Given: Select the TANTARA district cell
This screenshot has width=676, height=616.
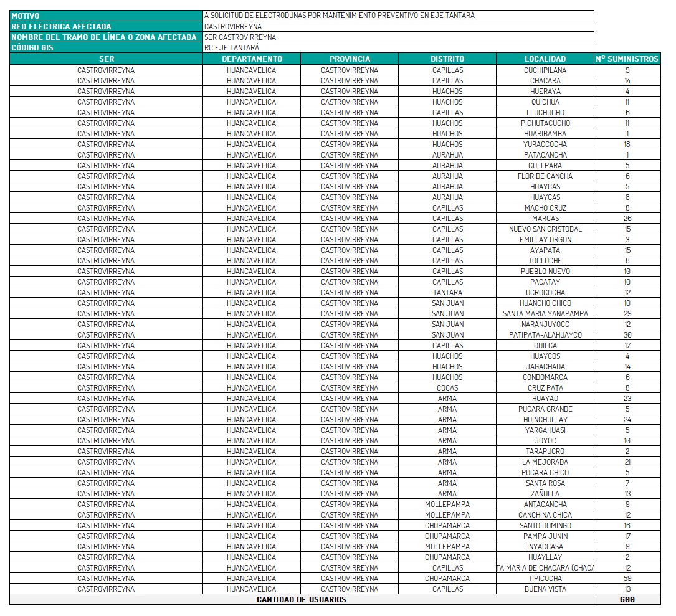Looking at the screenshot, I should coord(447,293).
